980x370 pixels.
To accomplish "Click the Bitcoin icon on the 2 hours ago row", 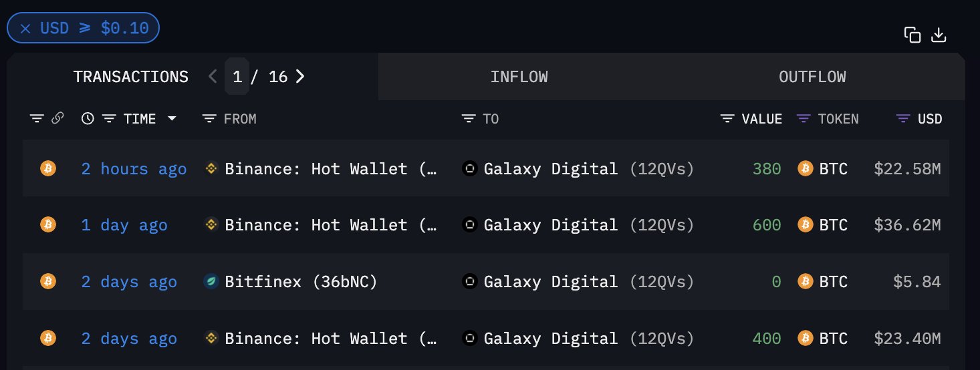I will click(47, 168).
